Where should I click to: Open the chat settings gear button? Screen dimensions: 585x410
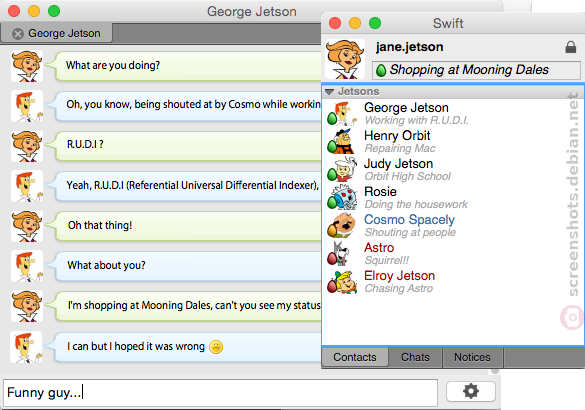pos(471,391)
